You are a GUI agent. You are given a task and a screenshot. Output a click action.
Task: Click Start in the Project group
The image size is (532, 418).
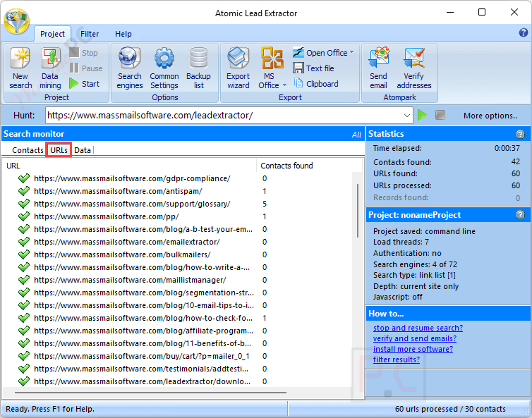(84, 83)
